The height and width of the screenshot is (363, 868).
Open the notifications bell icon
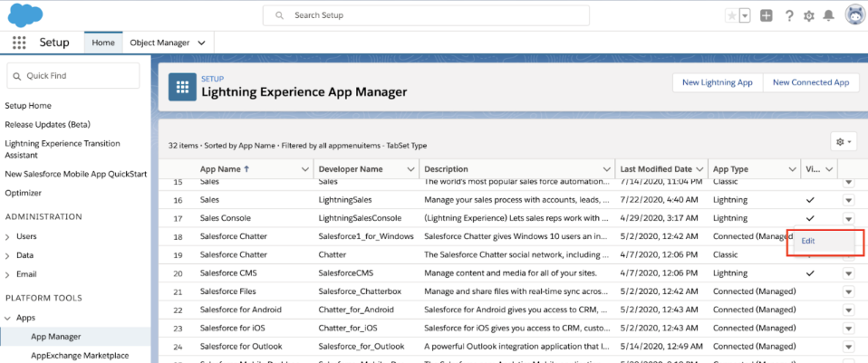pos(828,16)
